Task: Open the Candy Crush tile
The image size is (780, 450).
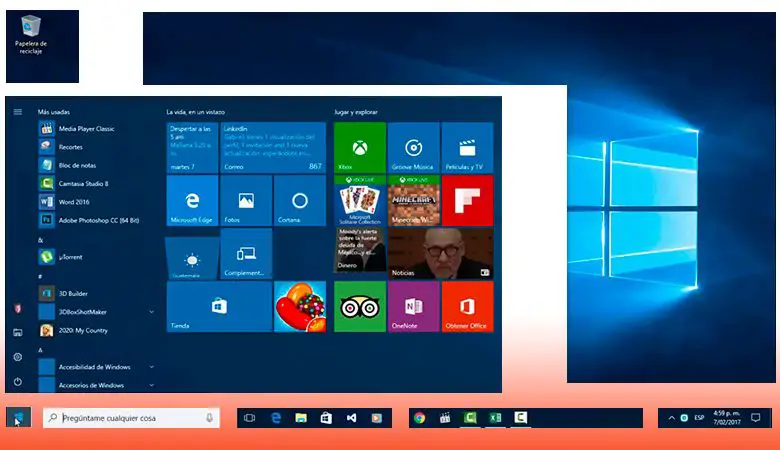Action: pyautogui.click(x=299, y=306)
